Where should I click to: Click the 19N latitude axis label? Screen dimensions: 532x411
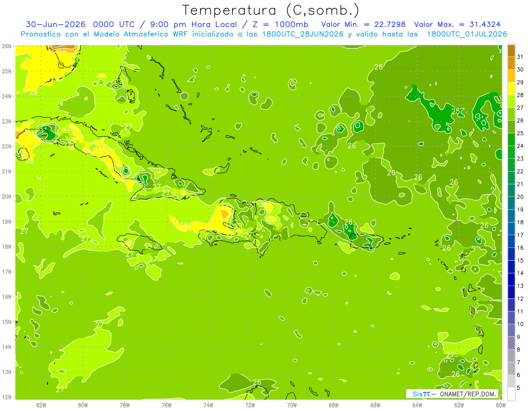pos(6,222)
